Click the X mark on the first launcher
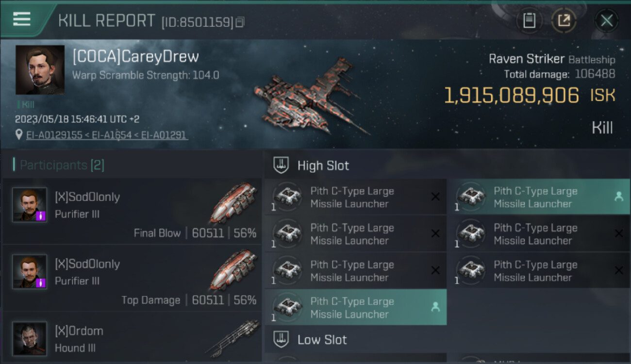Screen dimensions: 631x364 click(435, 197)
